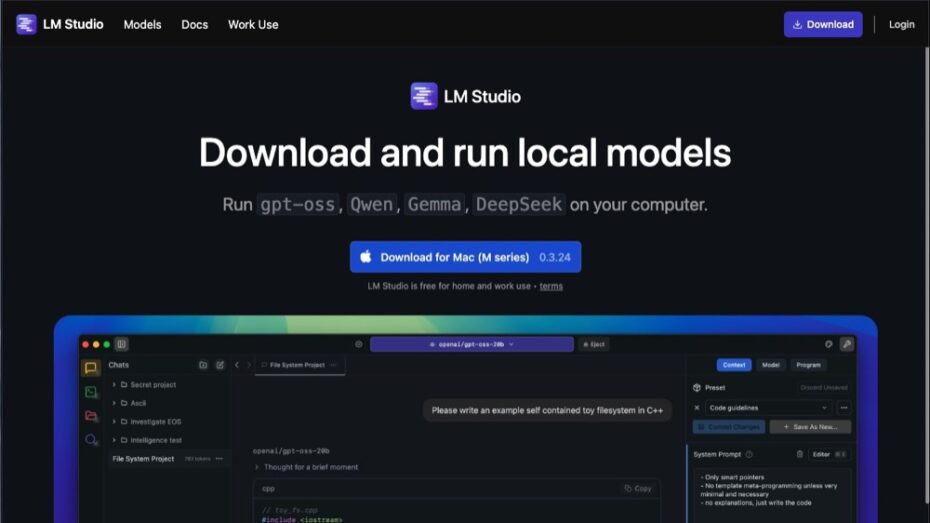Click the 'openai/gpt-oss-20b' label above the response
The image size is (930, 523).
point(291,451)
